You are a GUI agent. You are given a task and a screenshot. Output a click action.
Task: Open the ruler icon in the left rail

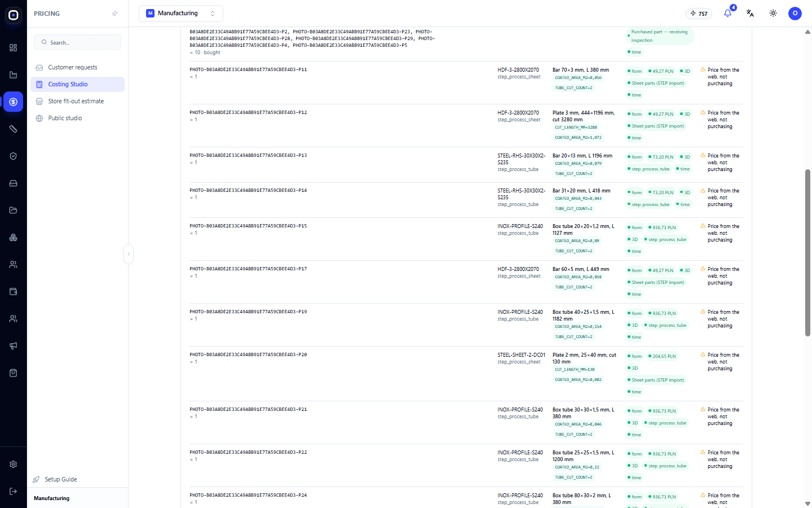[14, 129]
